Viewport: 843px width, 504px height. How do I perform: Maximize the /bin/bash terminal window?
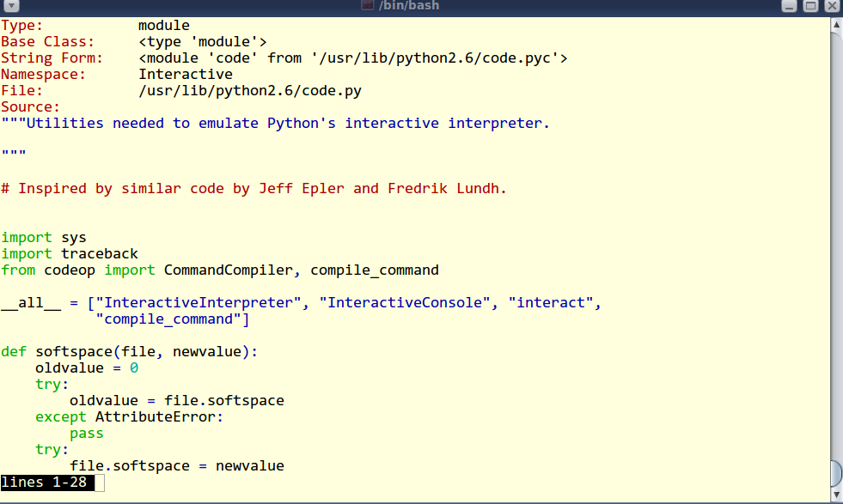[810, 6]
